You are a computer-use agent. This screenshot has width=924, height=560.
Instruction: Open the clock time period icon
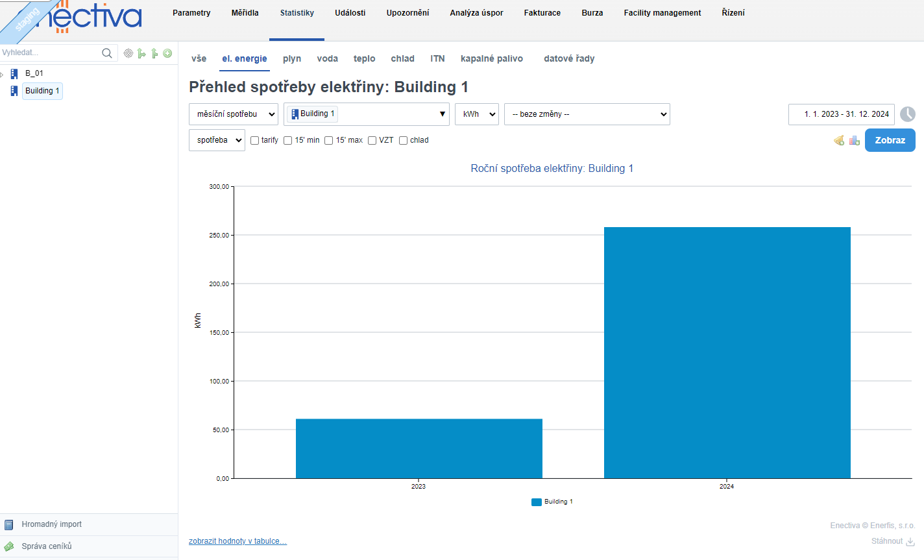click(x=908, y=114)
